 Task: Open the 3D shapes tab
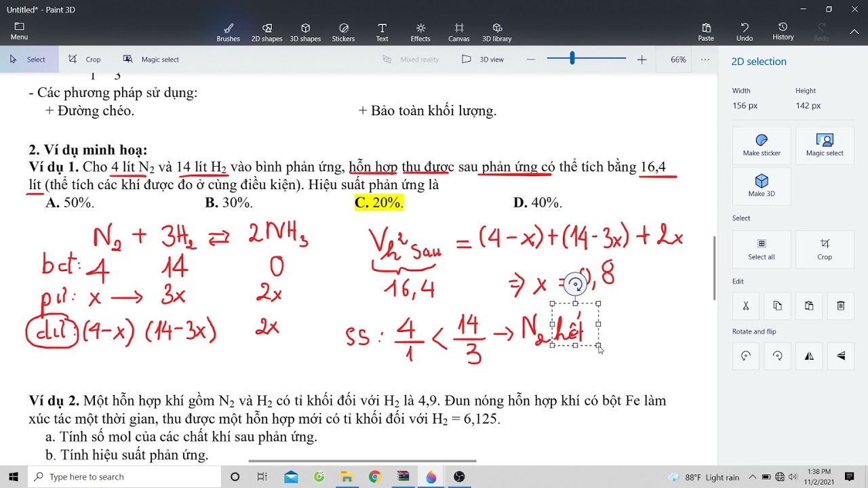click(x=305, y=32)
